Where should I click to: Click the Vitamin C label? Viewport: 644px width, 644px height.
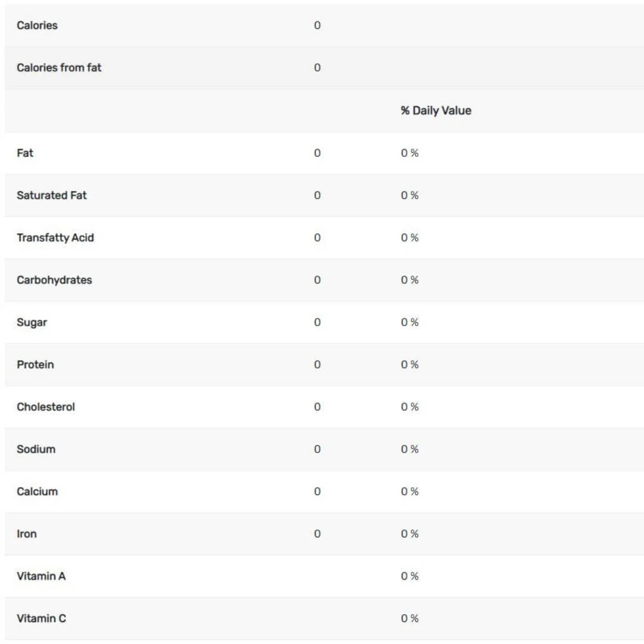point(41,618)
